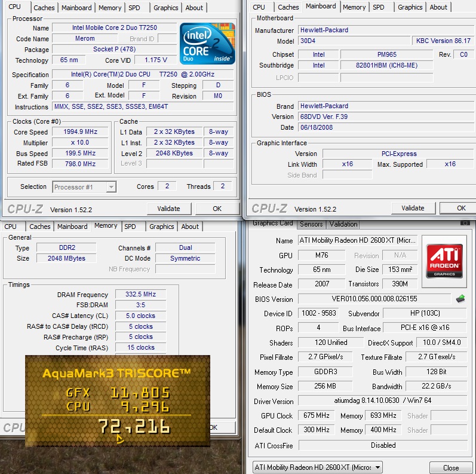Click the GPU-Z Driver Version field
The height and width of the screenshot is (474, 476).
382,400
